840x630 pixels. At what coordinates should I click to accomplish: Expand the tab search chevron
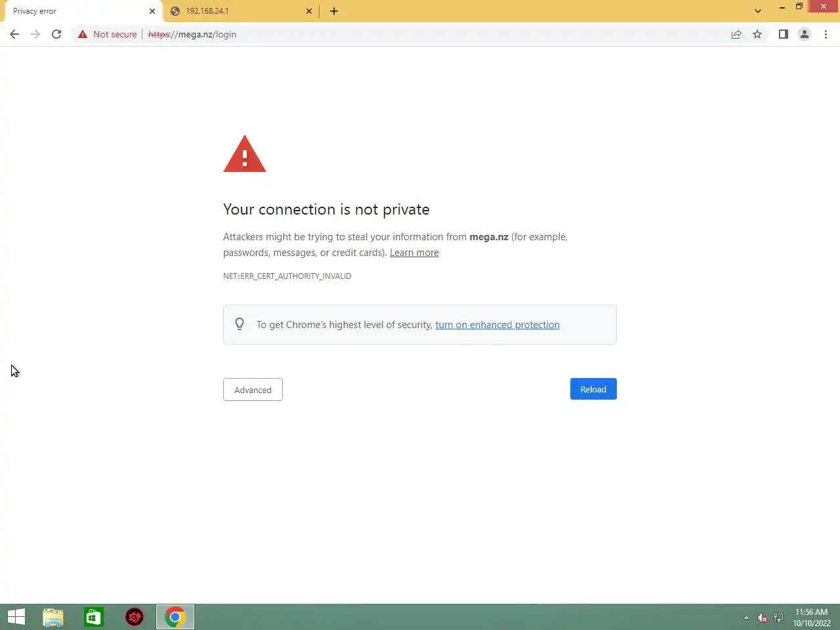(x=758, y=11)
